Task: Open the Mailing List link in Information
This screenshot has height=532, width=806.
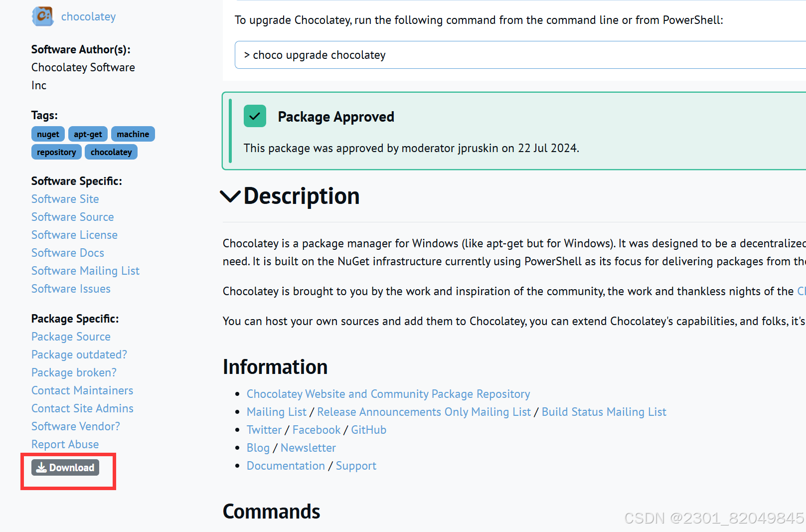Action: pos(277,412)
